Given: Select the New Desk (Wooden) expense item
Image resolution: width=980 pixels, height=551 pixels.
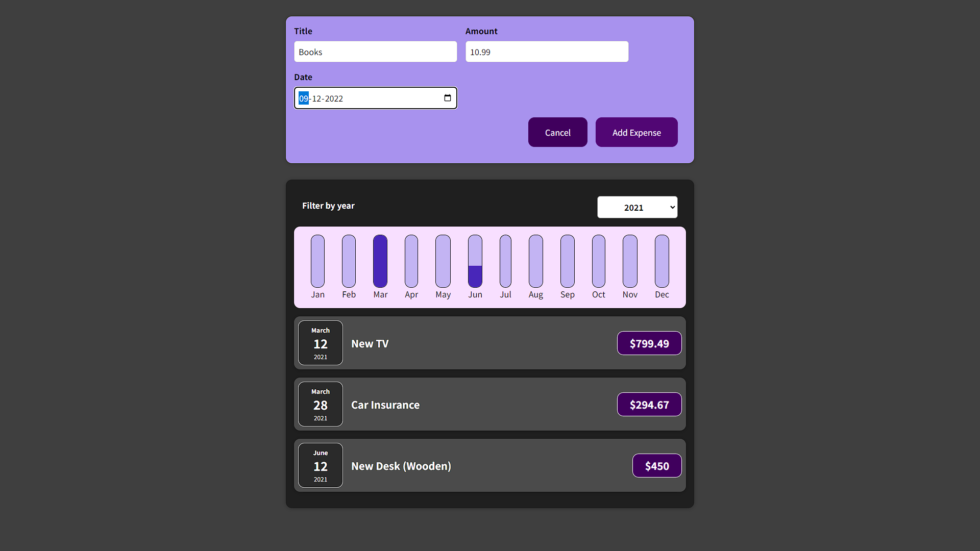Looking at the screenshot, I should point(489,465).
